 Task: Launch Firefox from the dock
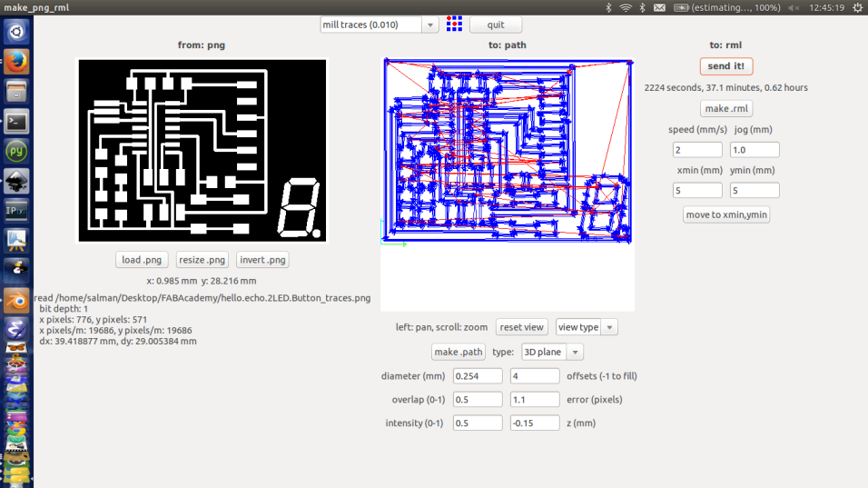point(16,62)
